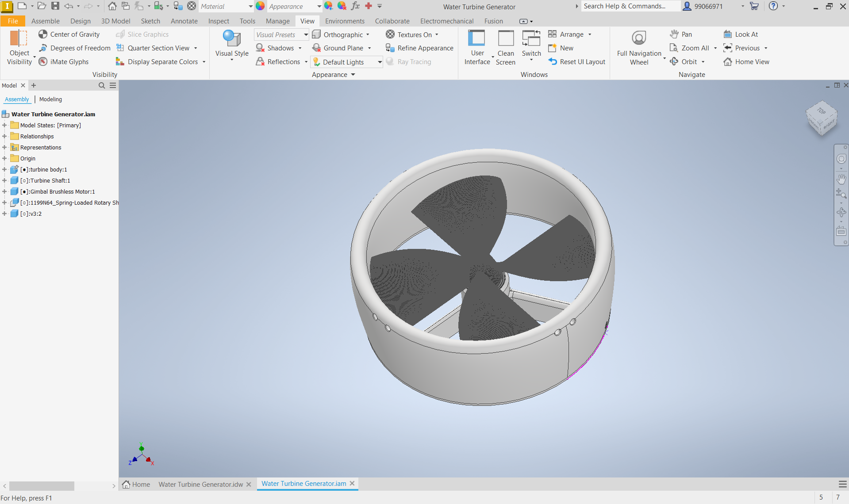Open browser panel menu icon

[x=113, y=85]
